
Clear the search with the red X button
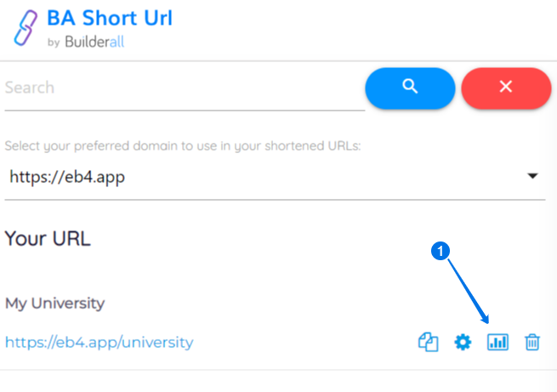[x=506, y=88]
